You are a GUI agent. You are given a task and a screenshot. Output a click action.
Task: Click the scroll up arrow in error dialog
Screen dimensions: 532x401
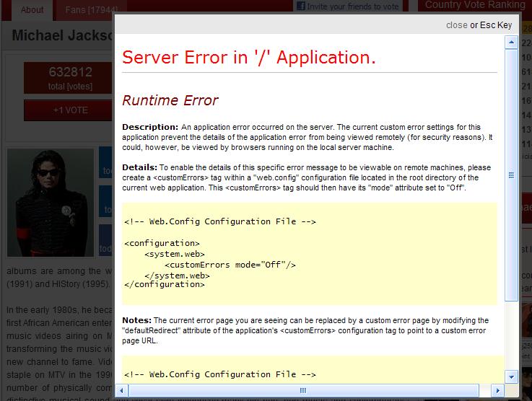click(511, 43)
